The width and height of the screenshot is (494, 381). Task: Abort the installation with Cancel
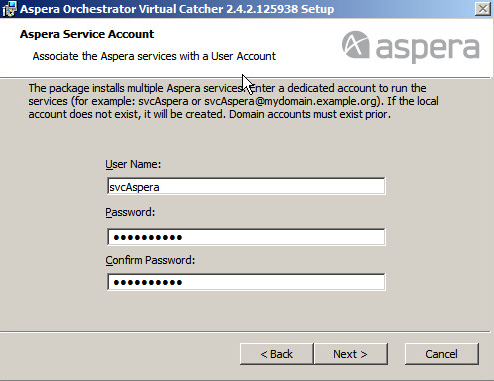pyautogui.click(x=442, y=354)
